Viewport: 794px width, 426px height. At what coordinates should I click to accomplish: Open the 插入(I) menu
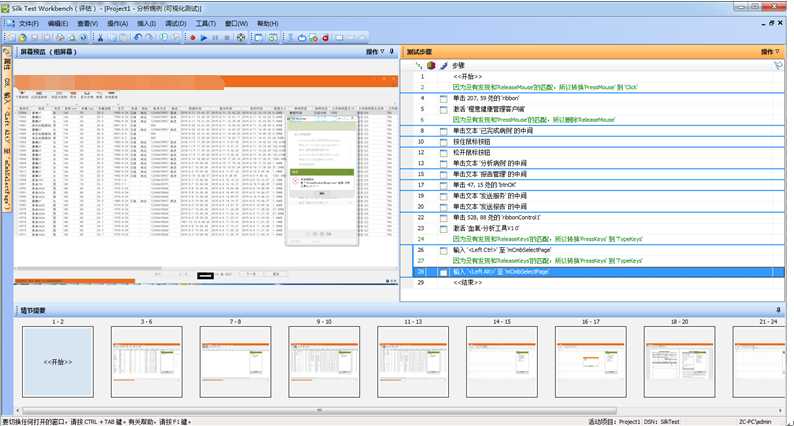pos(146,24)
